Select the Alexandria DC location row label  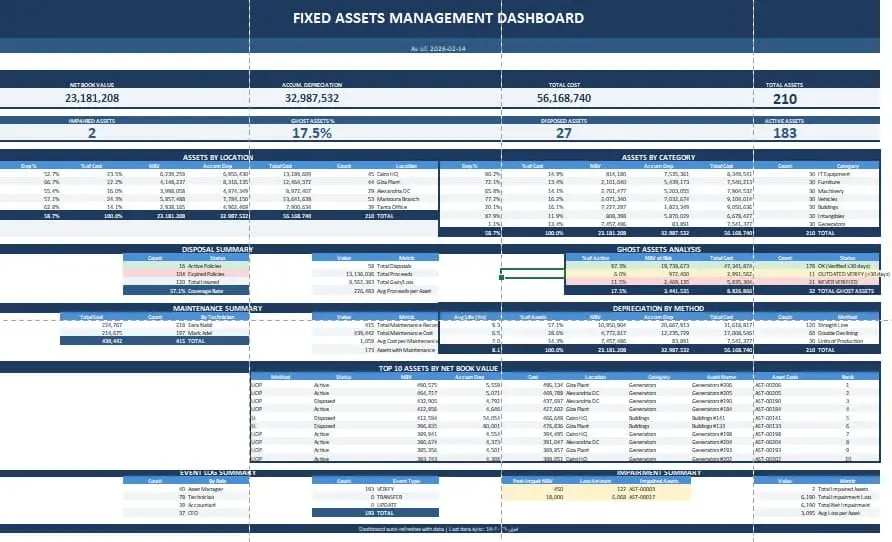393,191
